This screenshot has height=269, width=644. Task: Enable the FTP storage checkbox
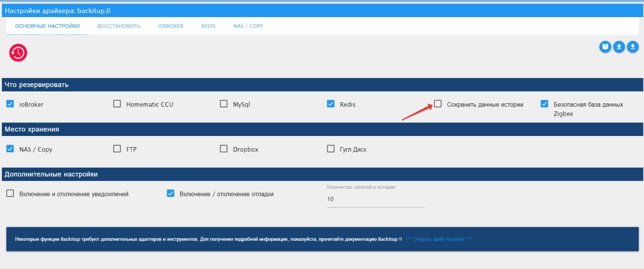(x=117, y=149)
